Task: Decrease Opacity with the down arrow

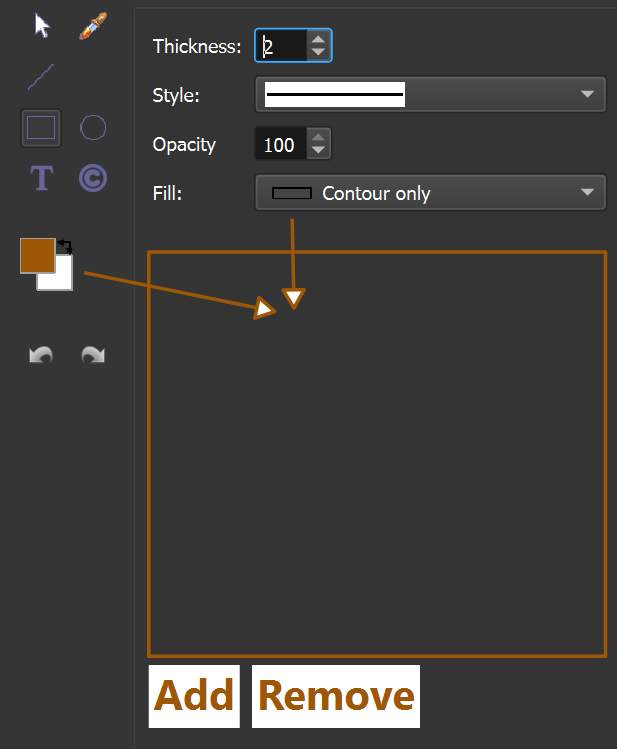Action: [318, 151]
